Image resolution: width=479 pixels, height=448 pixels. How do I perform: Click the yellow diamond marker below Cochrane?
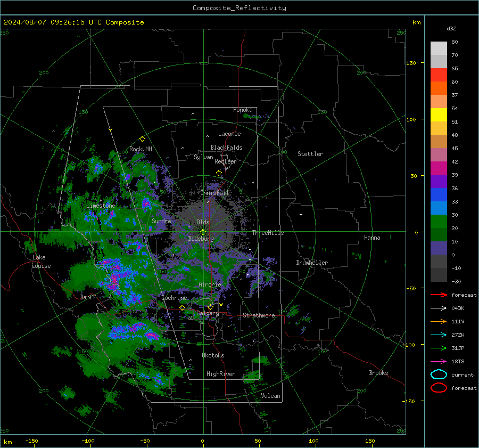(183, 307)
